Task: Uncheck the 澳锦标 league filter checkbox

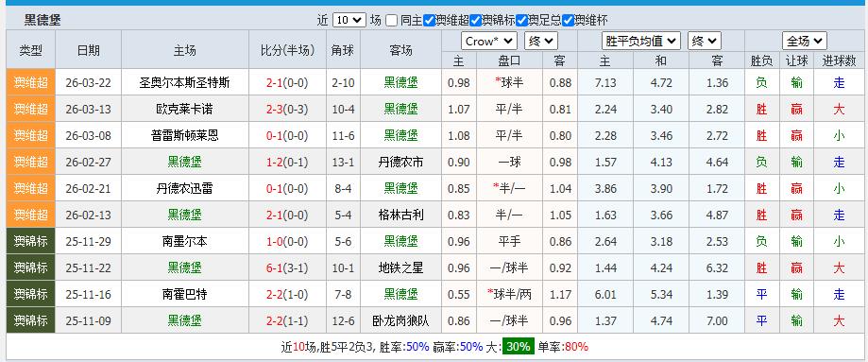Action: coord(475,21)
